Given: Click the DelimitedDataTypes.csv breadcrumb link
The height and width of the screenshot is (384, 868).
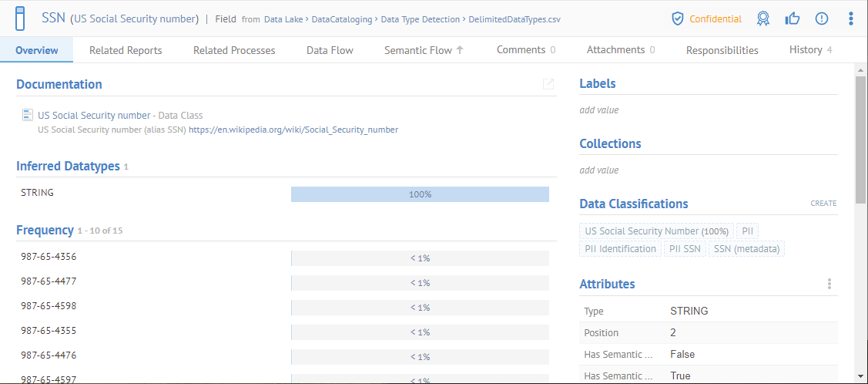Looking at the screenshot, I should pos(514,19).
